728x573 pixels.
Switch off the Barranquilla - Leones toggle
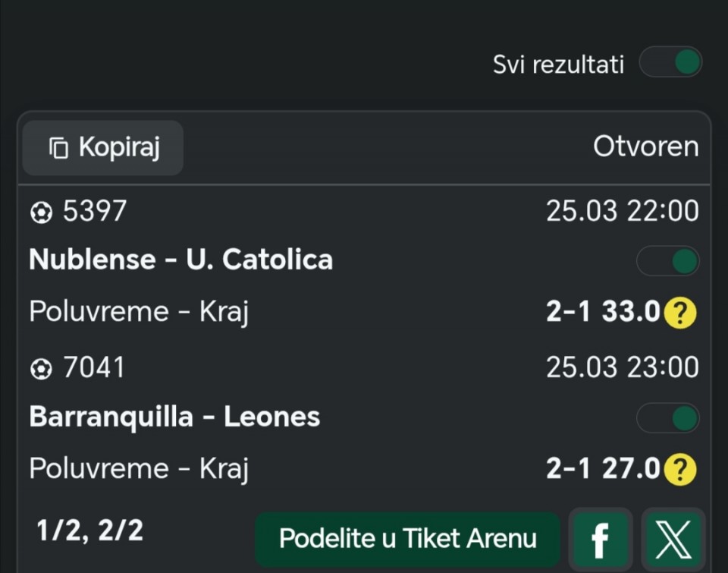pyautogui.click(x=667, y=417)
